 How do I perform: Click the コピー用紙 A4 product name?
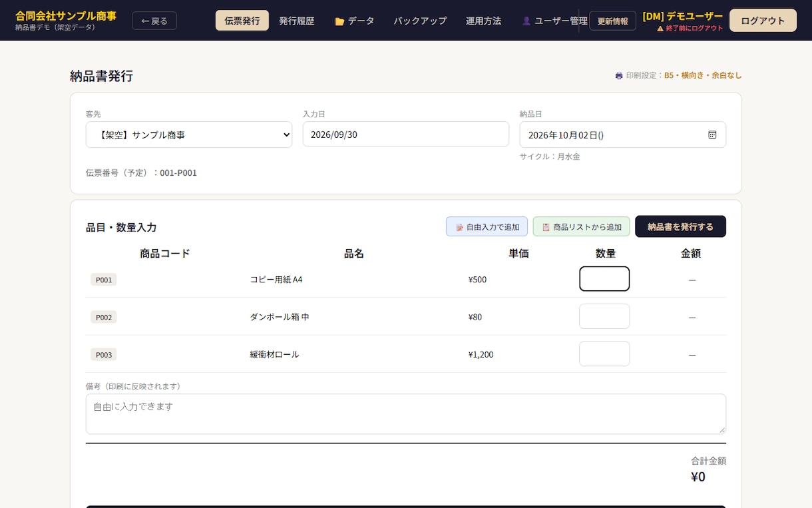tap(276, 280)
